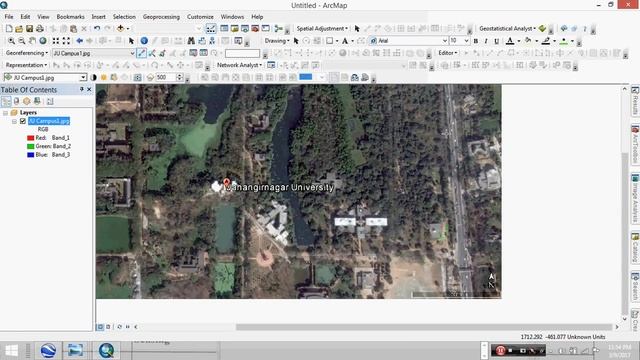This screenshot has width=640, height=360.
Task: Switch to Layout View button
Action: 108,327
